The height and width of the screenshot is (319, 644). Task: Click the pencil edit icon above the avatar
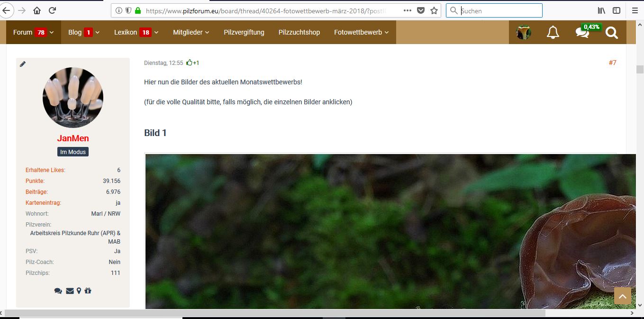23,64
